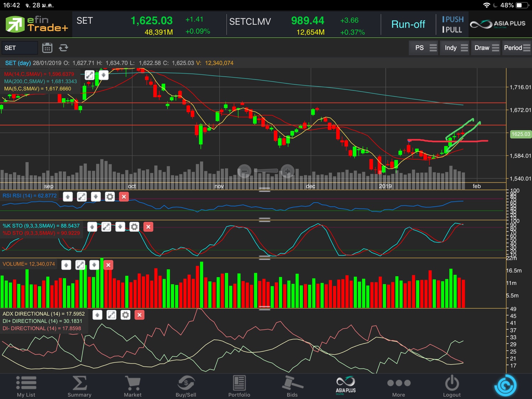Viewport: 532px width, 399px height.
Task: Go to the Buy/Sell tab
Action: tap(186, 386)
